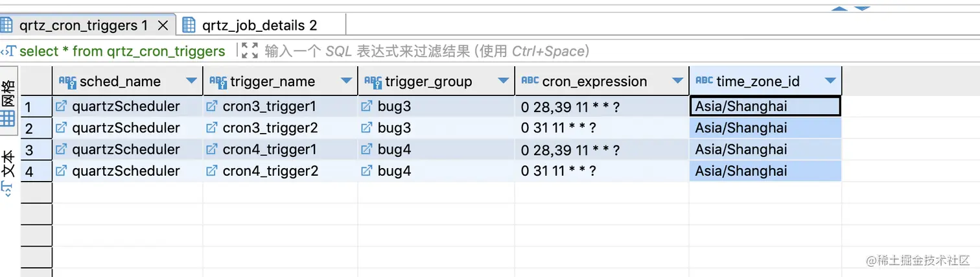
Task: Click the quartzScheduler link icon in row 1
Action: pyautogui.click(x=61, y=106)
